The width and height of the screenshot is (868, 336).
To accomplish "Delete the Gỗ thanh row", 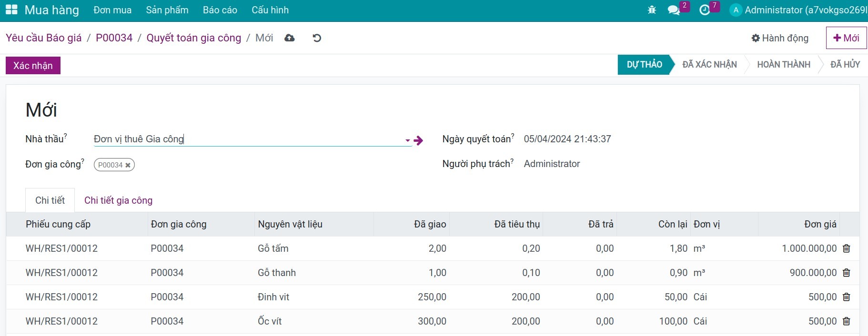I will point(847,273).
